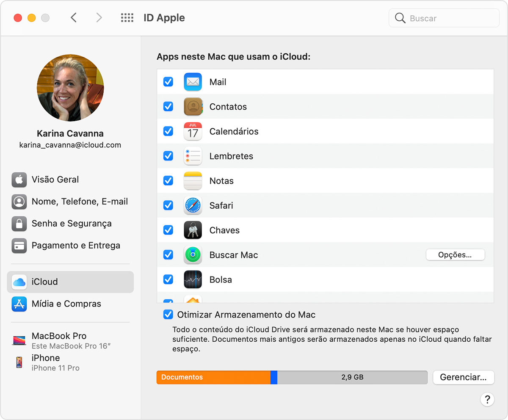Click the orange Documentos storage bar
This screenshot has width=508, height=420.
coord(213,377)
